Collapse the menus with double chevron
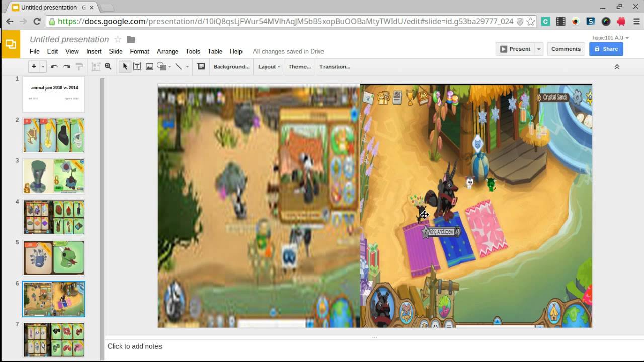This screenshot has width=644, height=362. pyautogui.click(x=617, y=66)
